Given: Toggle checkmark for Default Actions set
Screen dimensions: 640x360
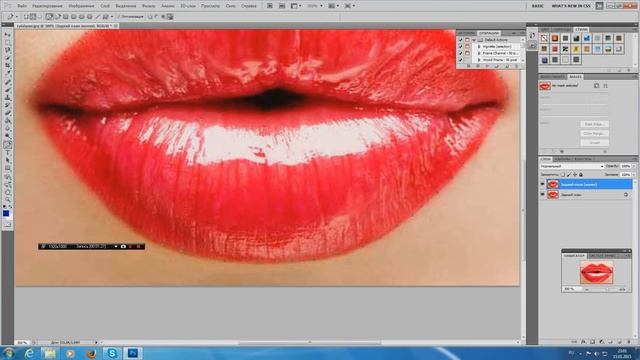Looking at the screenshot, I should pyautogui.click(x=460, y=40).
